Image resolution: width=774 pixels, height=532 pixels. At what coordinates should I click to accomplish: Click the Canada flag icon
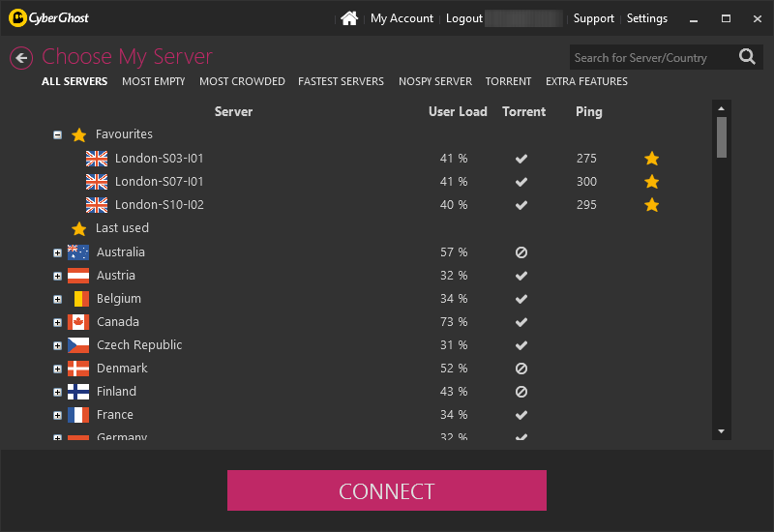click(x=78, y=322)
